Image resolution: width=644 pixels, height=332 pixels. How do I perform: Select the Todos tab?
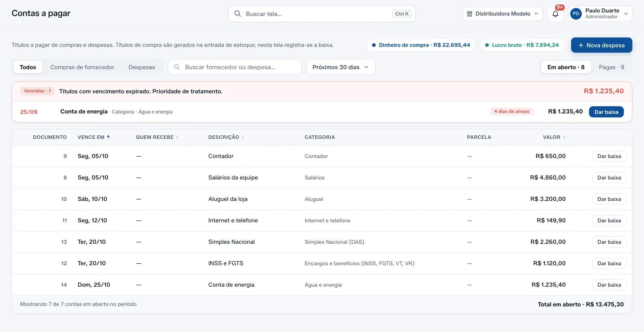pos(28,67)
